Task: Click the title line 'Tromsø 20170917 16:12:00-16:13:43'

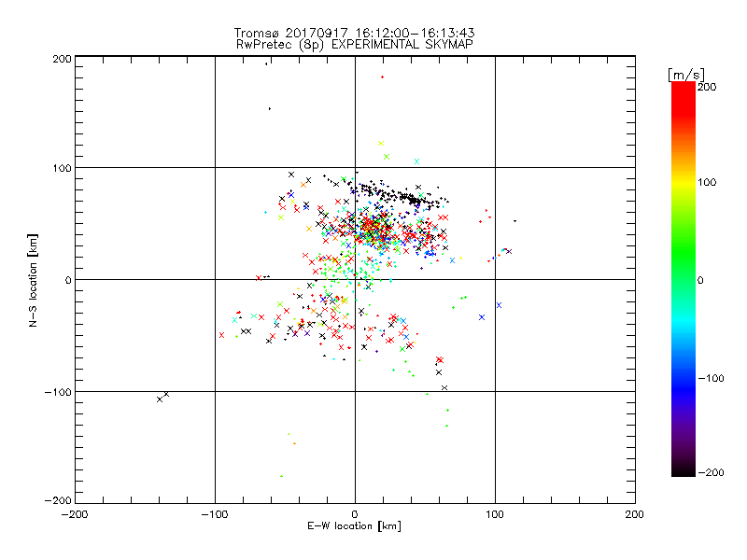Action: [x=354, y=33]
